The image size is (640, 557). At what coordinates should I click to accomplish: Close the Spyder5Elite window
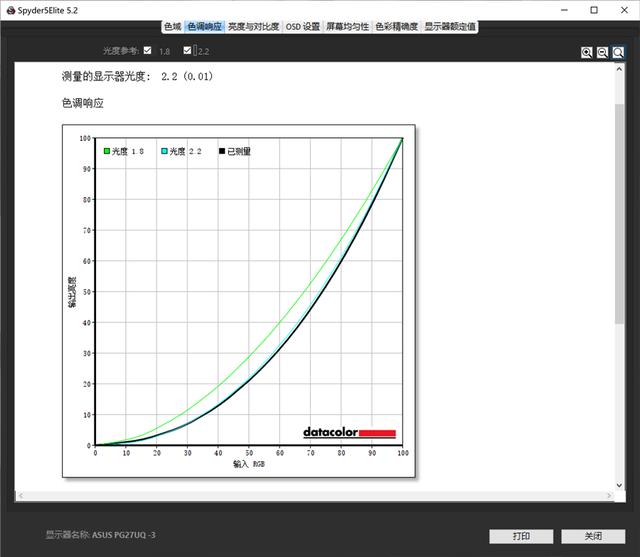624,10
